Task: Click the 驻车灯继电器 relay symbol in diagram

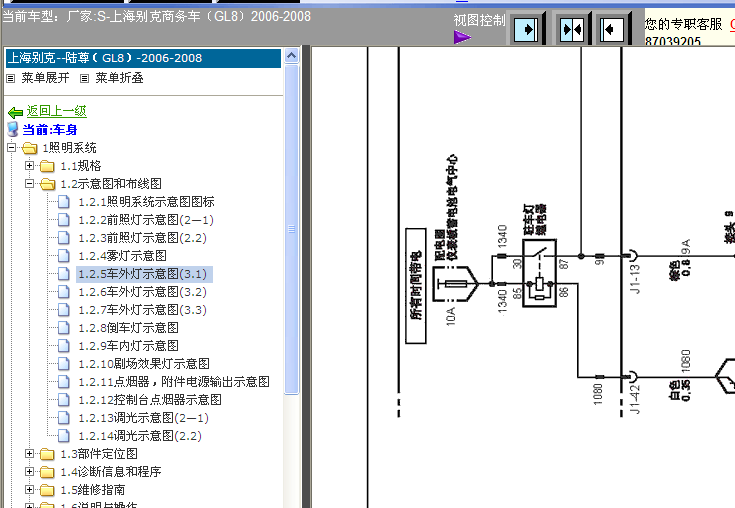Action: tap(540, 273)
